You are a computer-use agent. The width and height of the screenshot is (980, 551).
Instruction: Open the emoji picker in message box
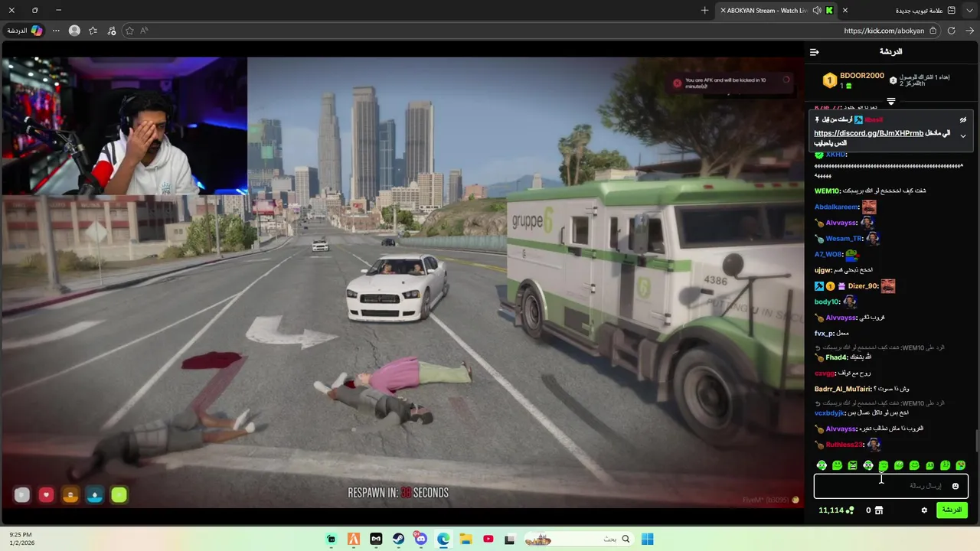[955, 486]
